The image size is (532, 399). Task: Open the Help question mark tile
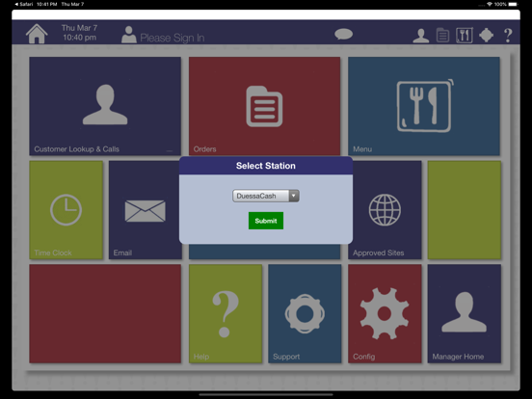coord(226,314)
